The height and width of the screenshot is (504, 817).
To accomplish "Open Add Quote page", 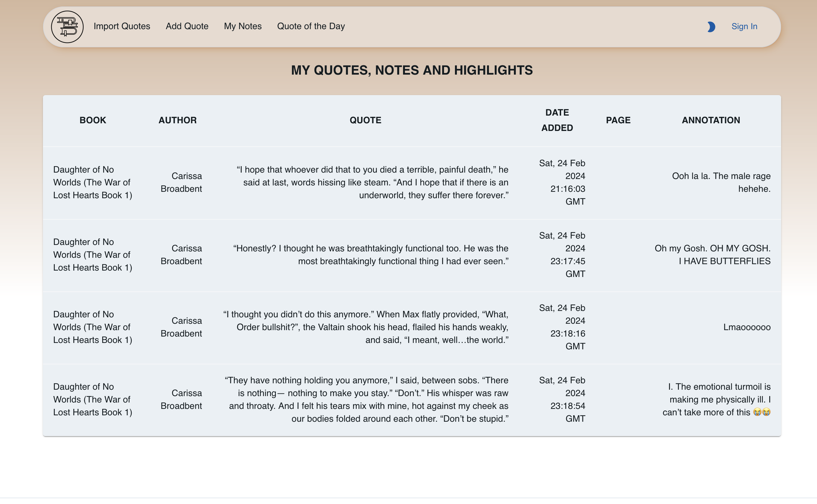I will pos(187,26).
